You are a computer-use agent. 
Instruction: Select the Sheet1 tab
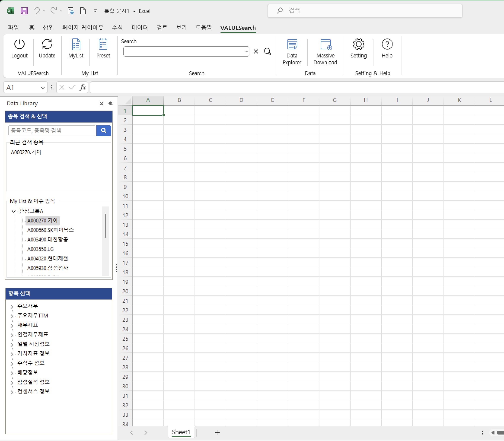point(181,432)
